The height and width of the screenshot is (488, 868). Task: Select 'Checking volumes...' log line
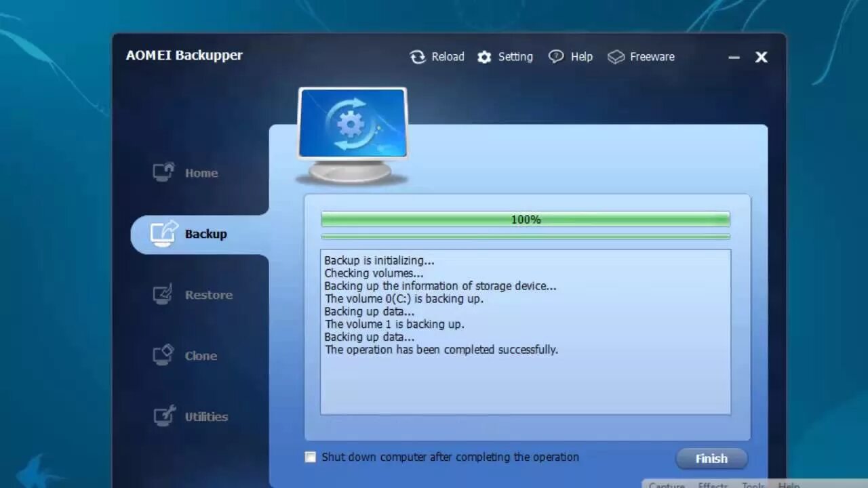[x=374, y=273]
